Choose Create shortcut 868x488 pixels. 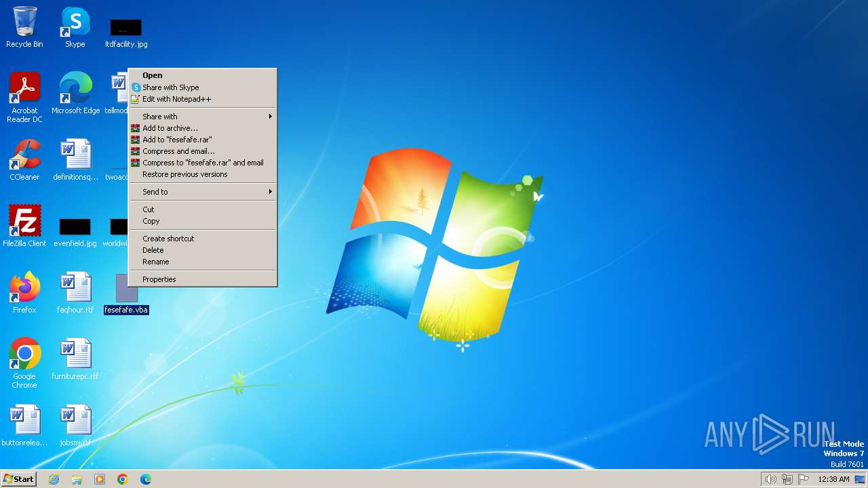203,239
